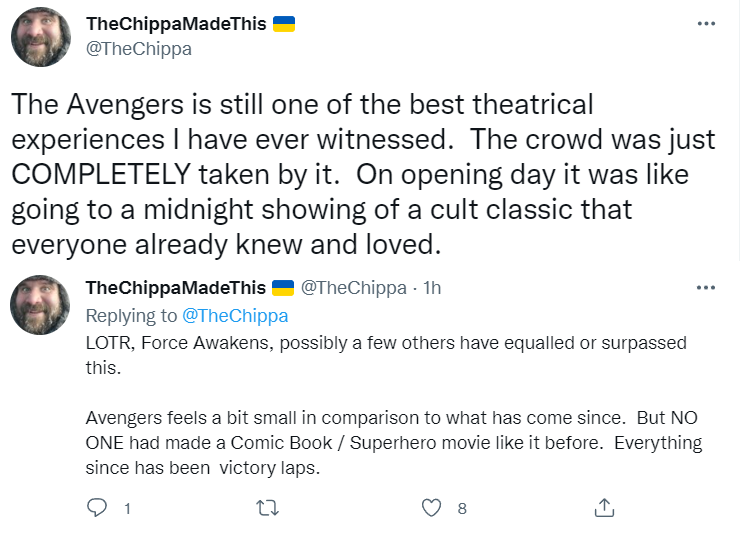
Task: Select the main tweet text about The Avengers
Action: pos(363,174)
